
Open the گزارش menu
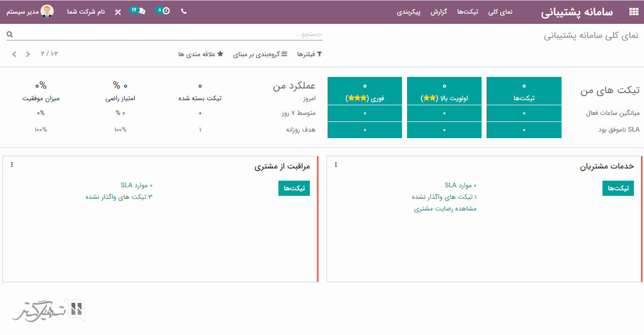[438, 12]
